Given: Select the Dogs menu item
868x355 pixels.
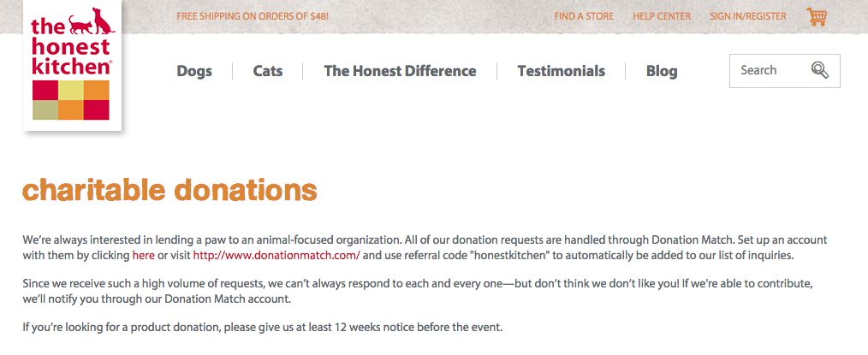Looking at the screenshot, I should click(194, 71).
